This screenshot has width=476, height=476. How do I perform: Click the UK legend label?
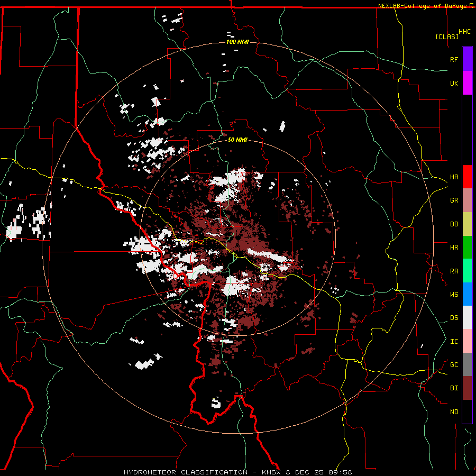[454, 83]
